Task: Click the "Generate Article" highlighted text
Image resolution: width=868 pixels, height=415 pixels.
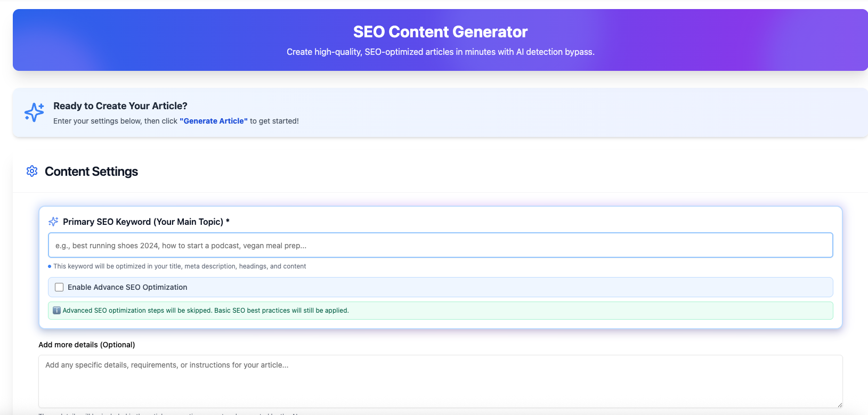Action: click(214, 121)
